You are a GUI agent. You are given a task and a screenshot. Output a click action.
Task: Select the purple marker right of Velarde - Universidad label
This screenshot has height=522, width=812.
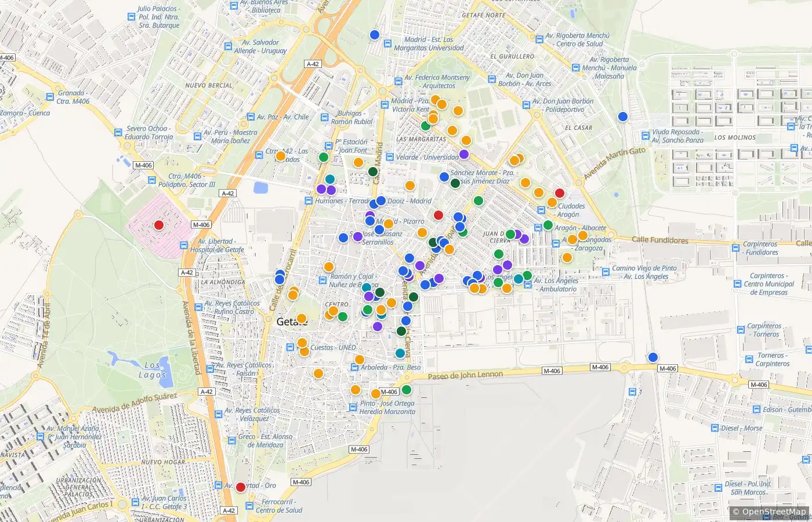pos(463,154)
